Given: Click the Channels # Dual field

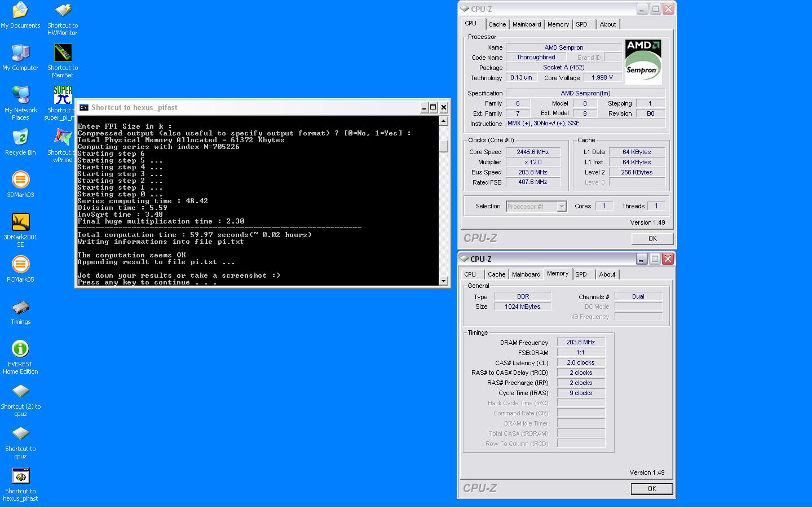Looking at the screenshot, I should pos(638,296).
